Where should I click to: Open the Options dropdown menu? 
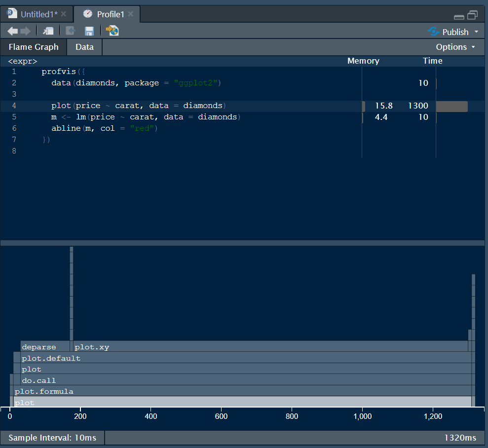455,47
